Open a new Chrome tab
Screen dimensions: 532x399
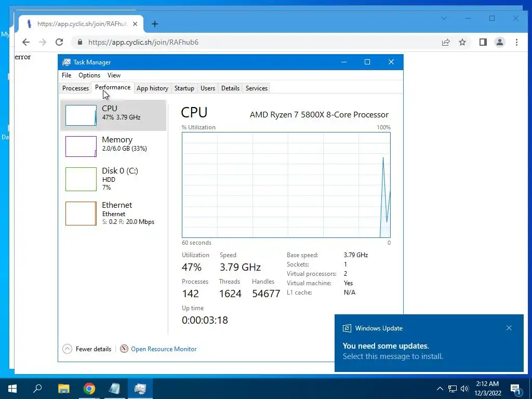click(x=155, y=24)
